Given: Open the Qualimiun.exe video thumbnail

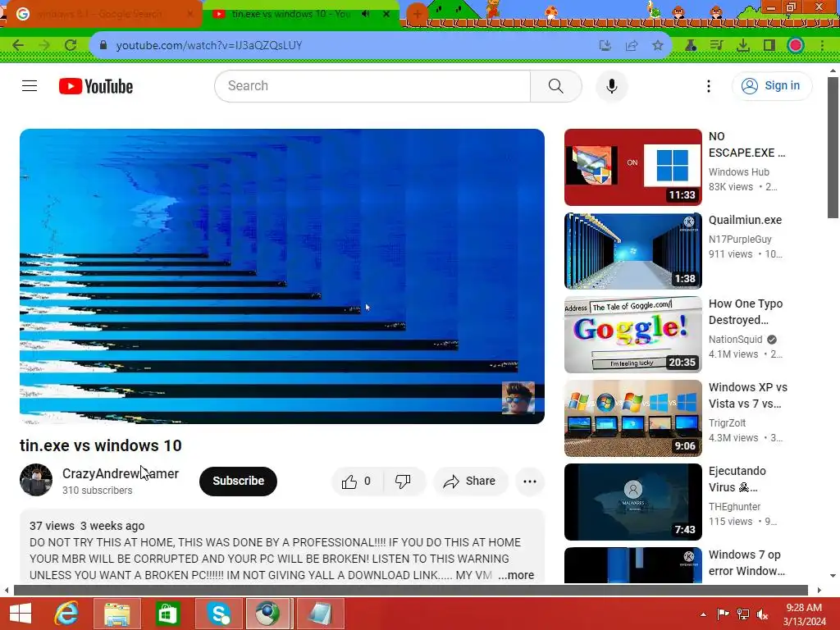Looking at the screenshot, I should (x=632, y=251).
